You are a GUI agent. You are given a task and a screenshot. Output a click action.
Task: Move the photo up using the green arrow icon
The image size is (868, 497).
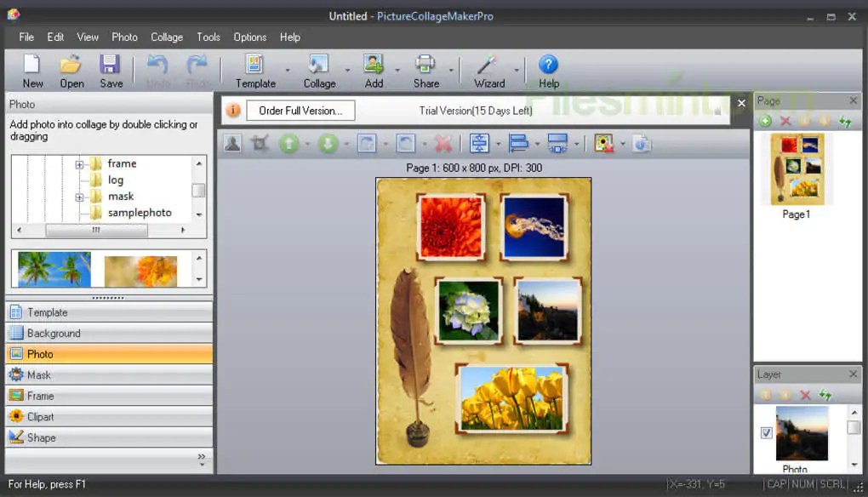point(290,143)
